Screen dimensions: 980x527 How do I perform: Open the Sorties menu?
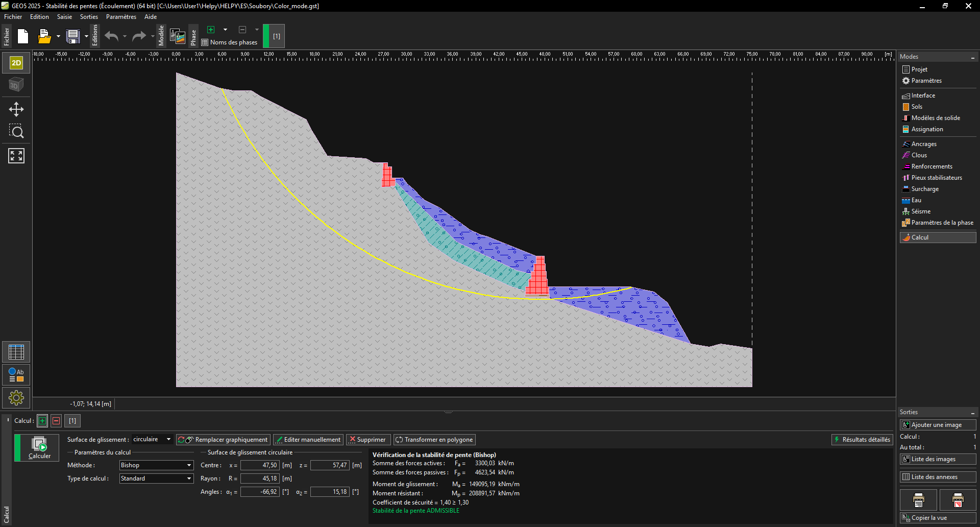tap(89, 17)
